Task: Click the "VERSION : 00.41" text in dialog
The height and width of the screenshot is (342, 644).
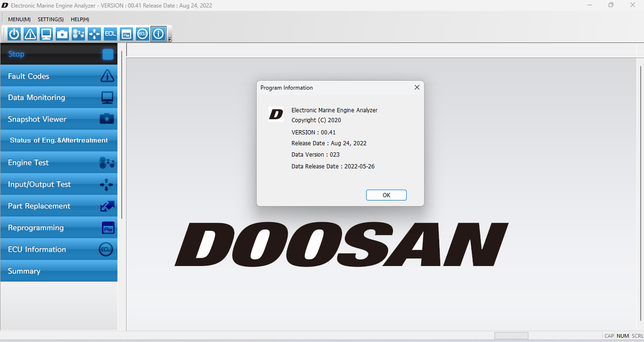Action: click(314, 133)
